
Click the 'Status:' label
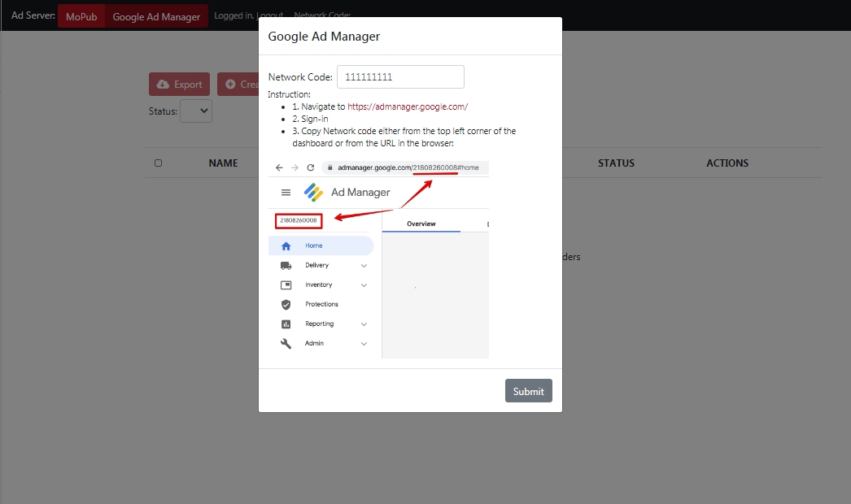coord(163,111)
